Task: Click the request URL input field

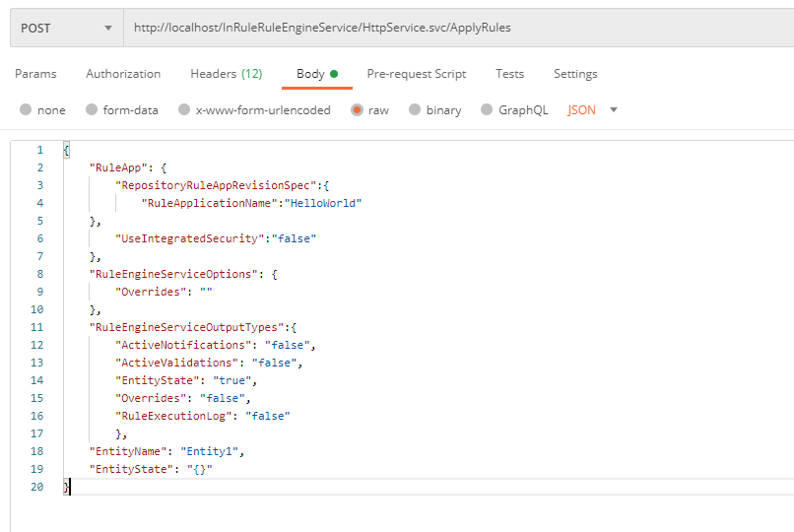Action: [453, 28]
